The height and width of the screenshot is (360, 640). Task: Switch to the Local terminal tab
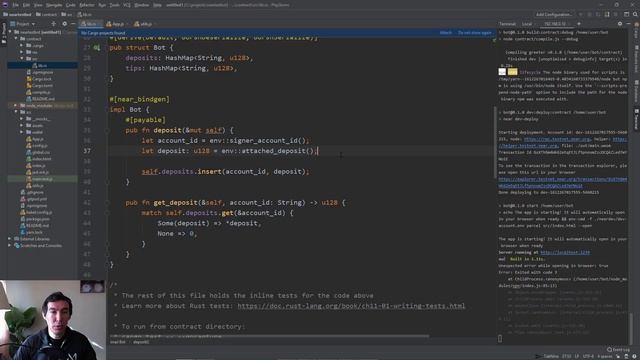527,24
